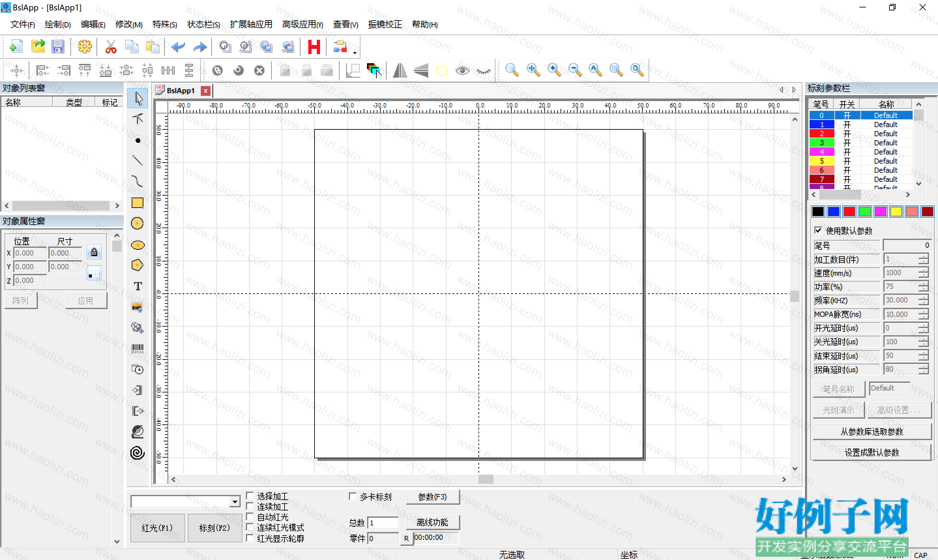
Task: Click the 标刻(F2) button
Action: click(x=215, y=528)
